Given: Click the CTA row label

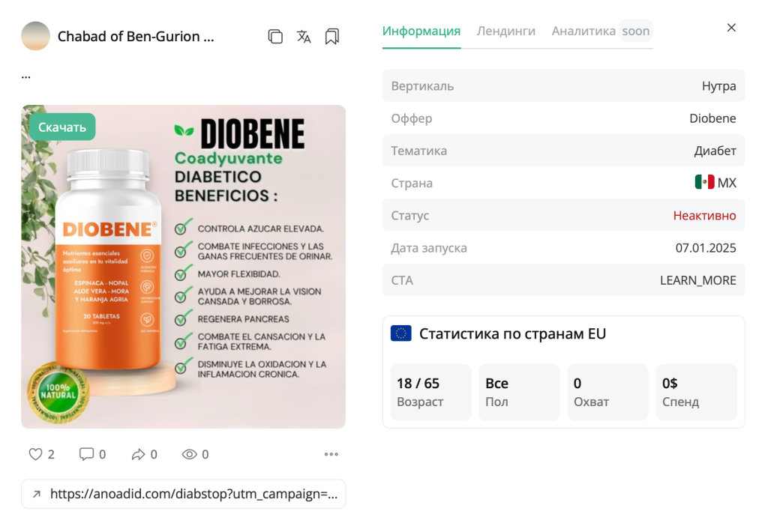Looking at the screenshot, I should [x=402, y=280].
